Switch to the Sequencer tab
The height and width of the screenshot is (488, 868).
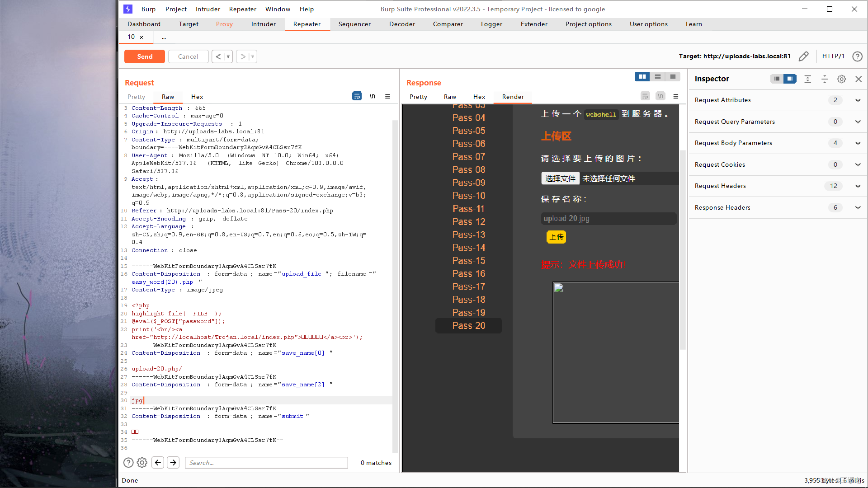point(354,24)
